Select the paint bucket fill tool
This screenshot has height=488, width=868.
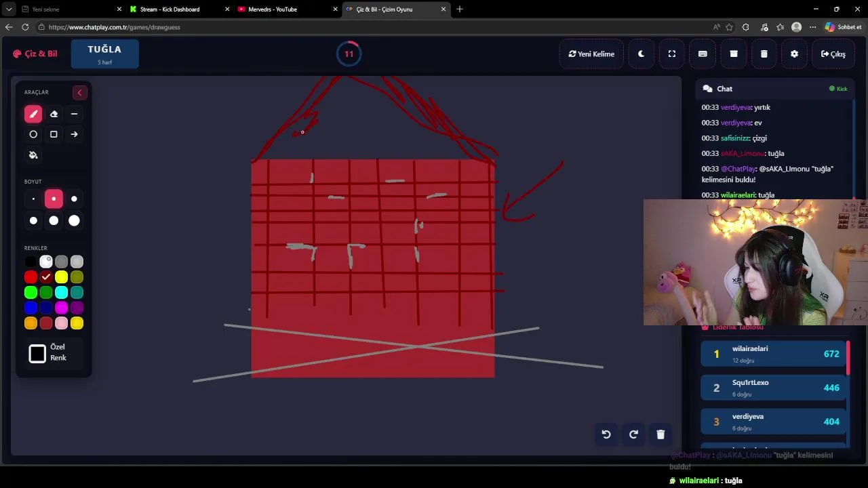(33, 155)
